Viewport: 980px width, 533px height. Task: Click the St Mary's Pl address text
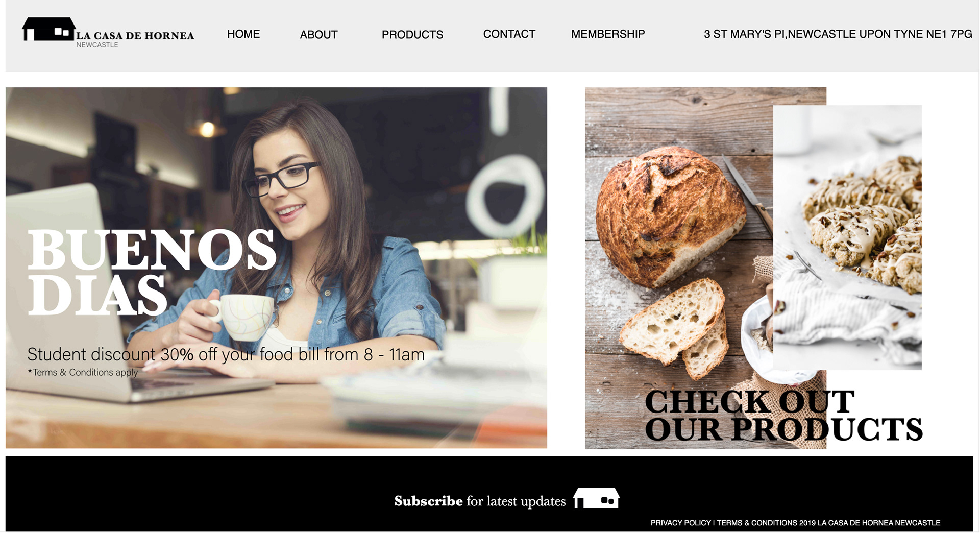point(838,34)
